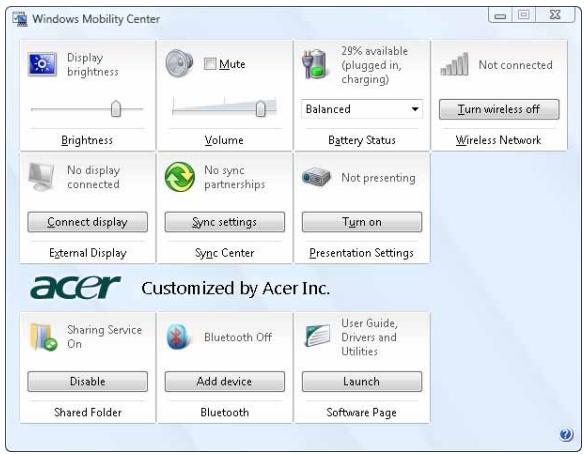
Task: Click the projector presentation icon
Action: [x=316, y=177]
